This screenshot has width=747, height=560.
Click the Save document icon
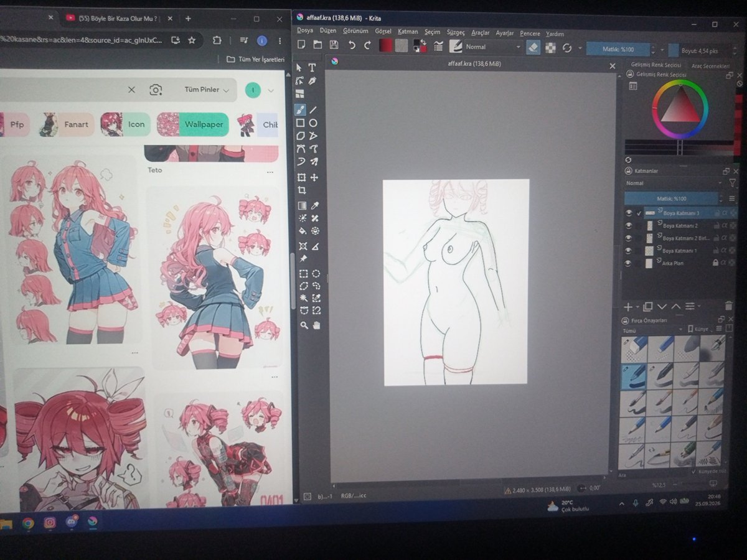click(334, 45)
